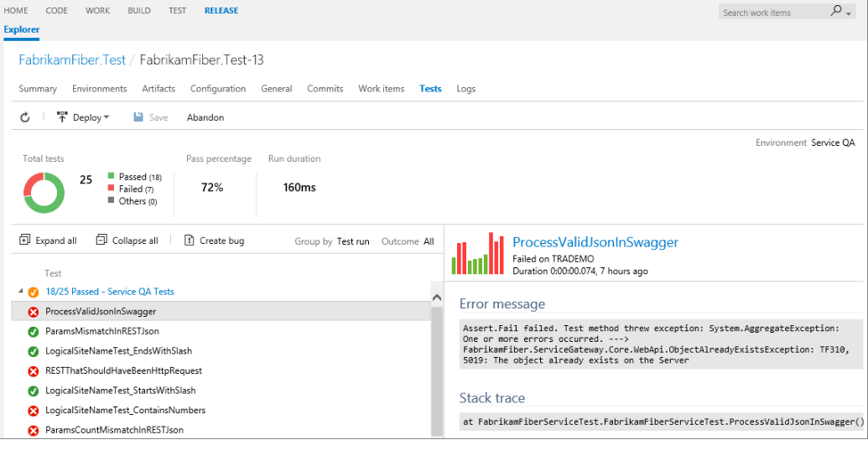868x471 pixels.
Task: Collapse the Service QA Tests run triangle
Action: [x=20, y=291]
